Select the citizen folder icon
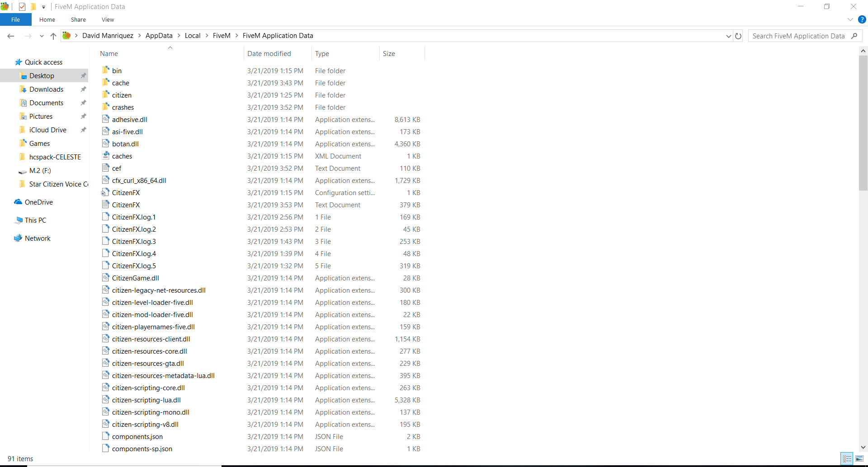 tap(106, 95)
